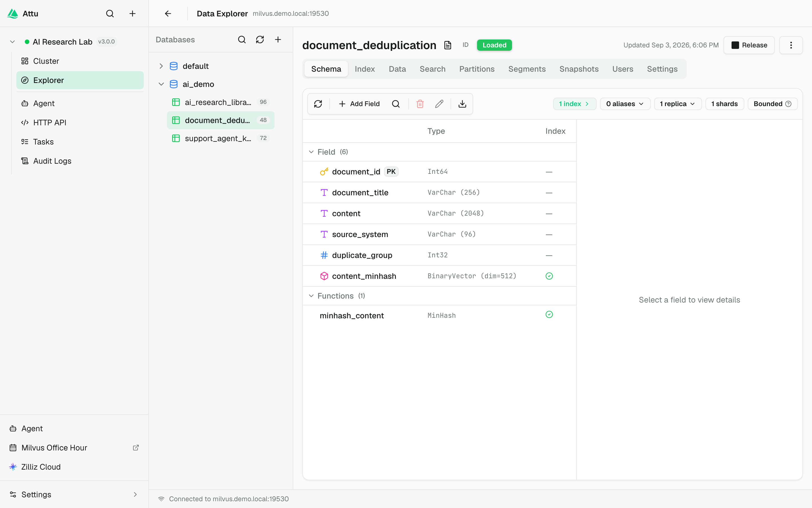Open the Partitions tab

(x=477, y=69)
